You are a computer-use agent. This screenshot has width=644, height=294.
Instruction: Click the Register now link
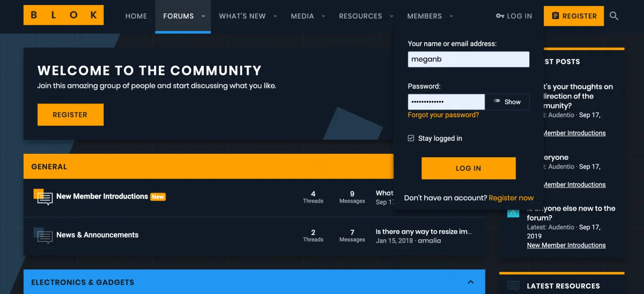point(511,198)
